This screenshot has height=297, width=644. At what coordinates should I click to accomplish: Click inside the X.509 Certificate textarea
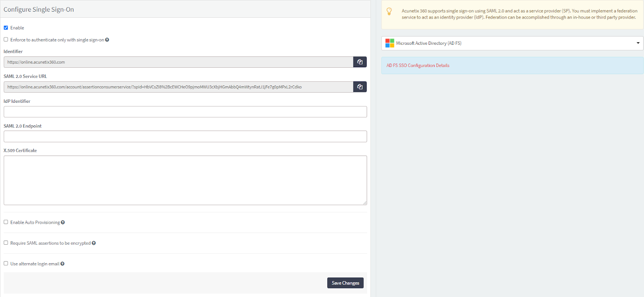pos(185,180)
